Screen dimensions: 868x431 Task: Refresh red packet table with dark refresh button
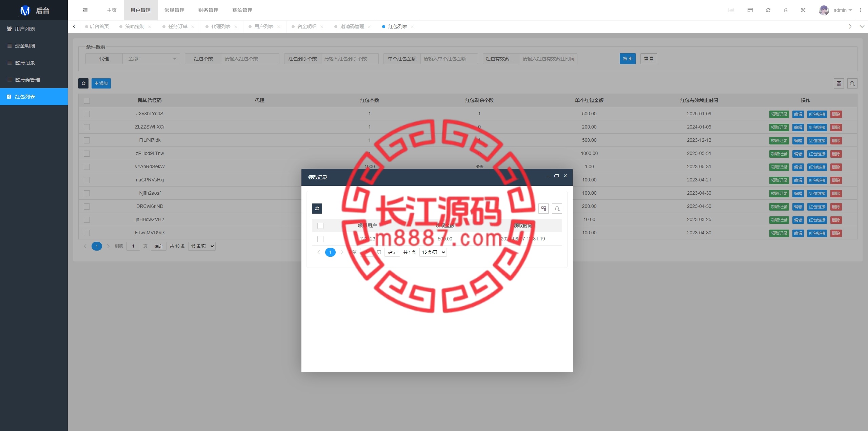[x=83, y=83]
